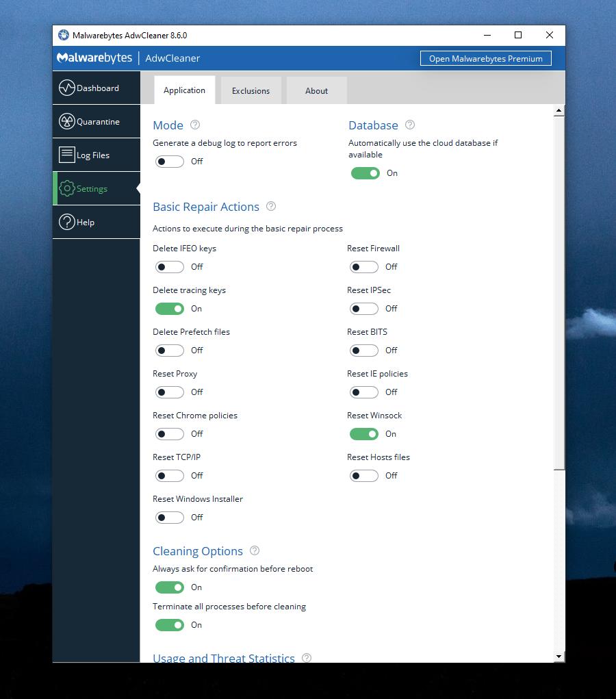
Task: Enable Delete Prefetch files toggle
Action: 169,351
